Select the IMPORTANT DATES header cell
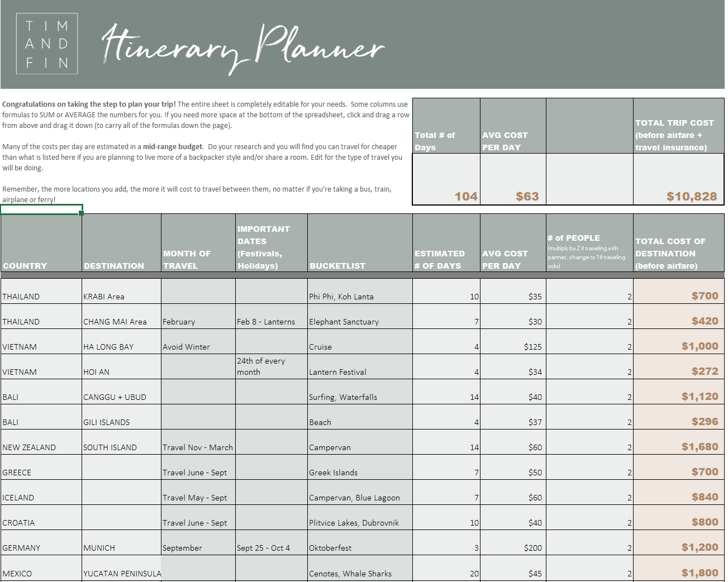728x582 pixels. (272, 243)
